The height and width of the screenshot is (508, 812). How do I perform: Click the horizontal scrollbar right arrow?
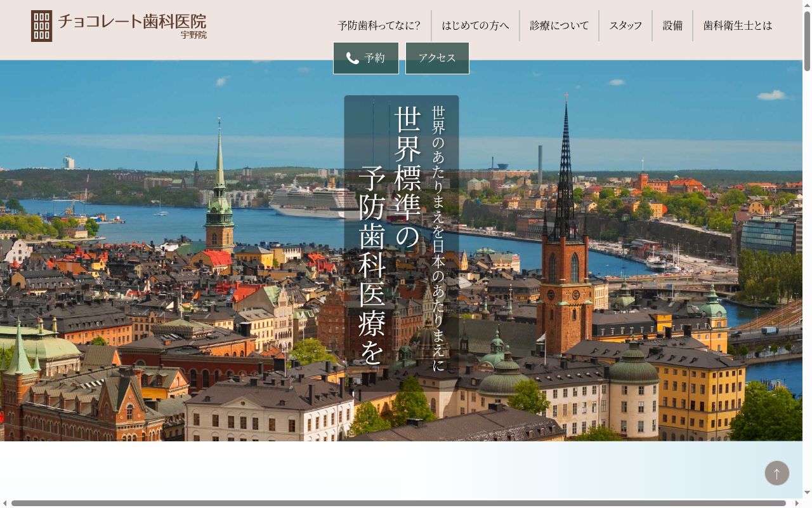797,504
